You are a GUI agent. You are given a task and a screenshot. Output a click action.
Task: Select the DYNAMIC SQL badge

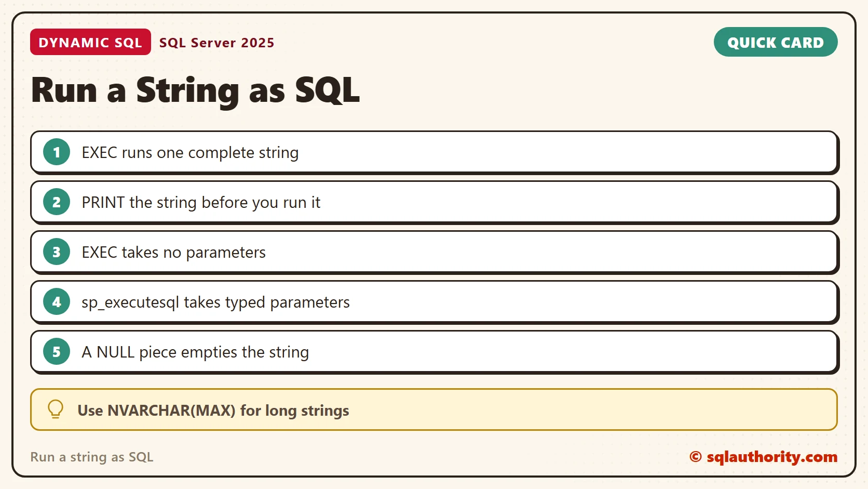point(90,42)
